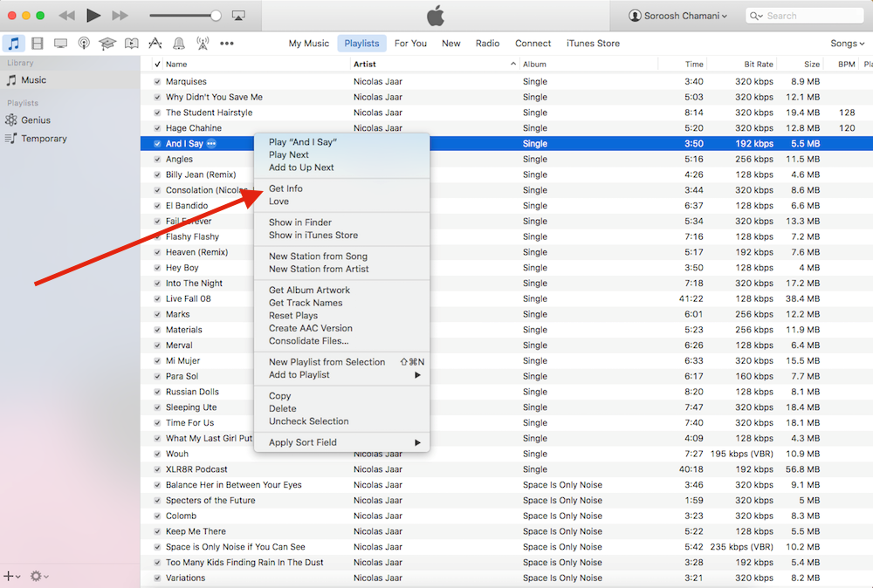This screenshot has width=873, height=588.
Task: Open the Movies library icon
Action: coord(38,44)
